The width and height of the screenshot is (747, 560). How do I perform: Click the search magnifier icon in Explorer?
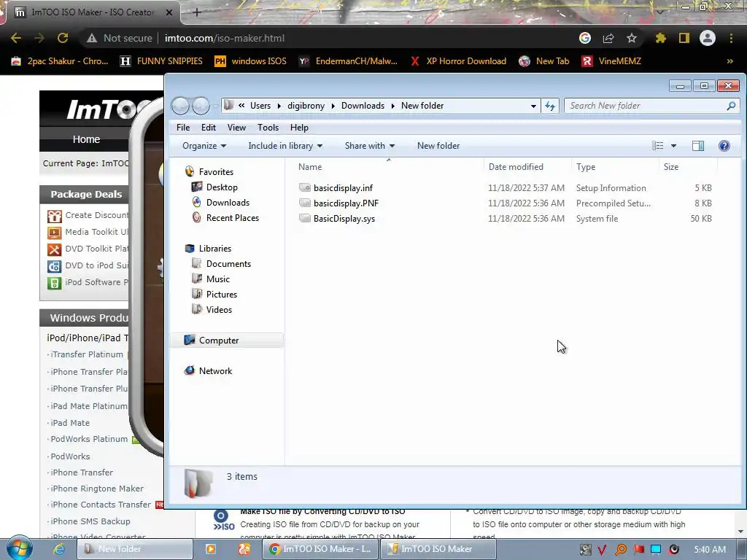click(731, 106)
